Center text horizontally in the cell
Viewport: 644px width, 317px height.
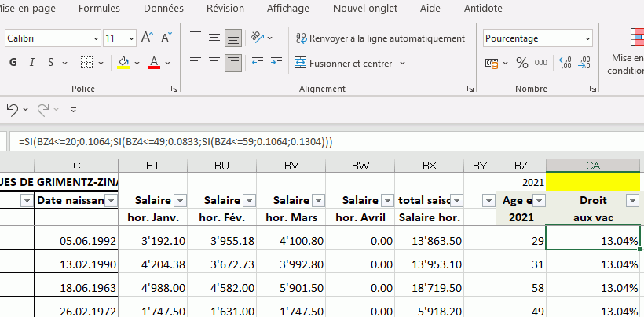213,63
